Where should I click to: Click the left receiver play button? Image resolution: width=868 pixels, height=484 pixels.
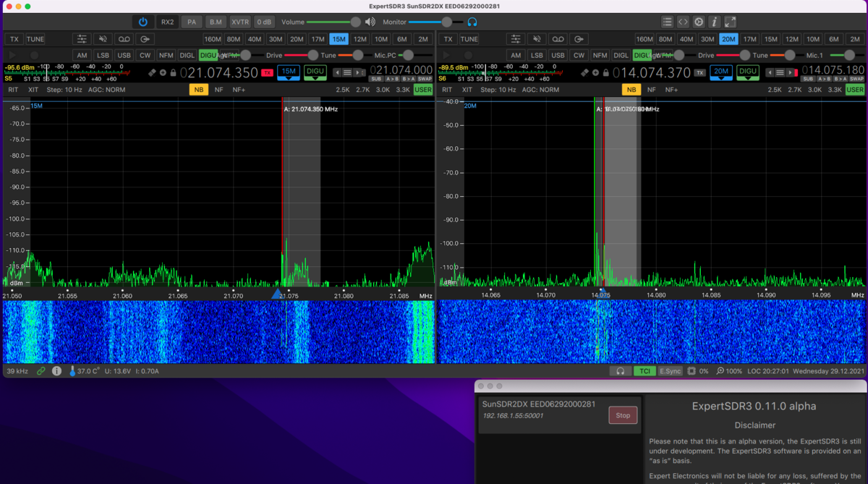tap(12, 55)
